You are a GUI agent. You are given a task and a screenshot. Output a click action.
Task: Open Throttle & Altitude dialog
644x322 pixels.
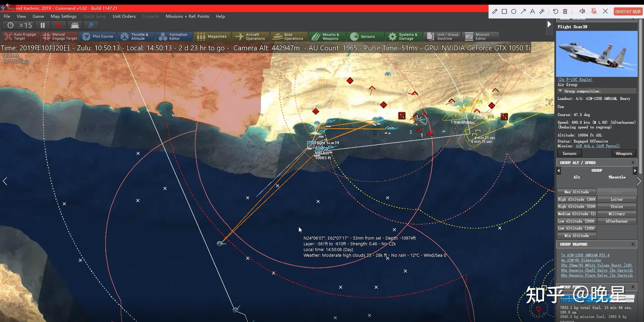pos(136,36)
